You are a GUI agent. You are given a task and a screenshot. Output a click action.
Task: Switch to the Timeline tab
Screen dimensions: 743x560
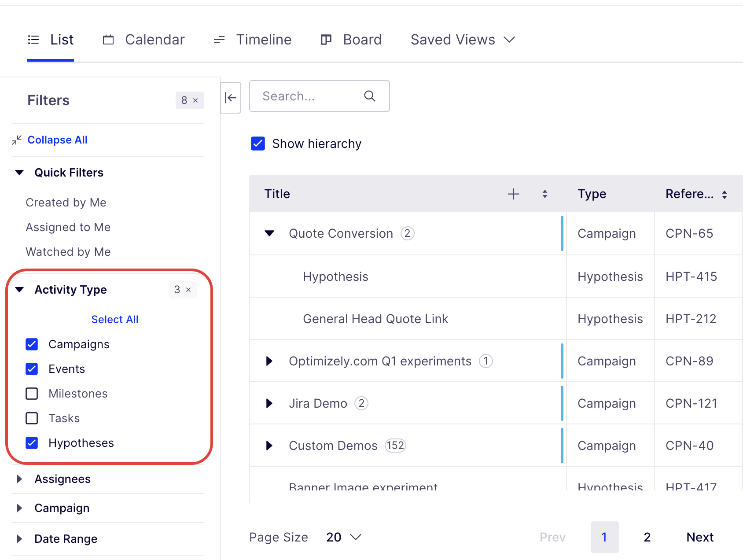pos(252,40)
